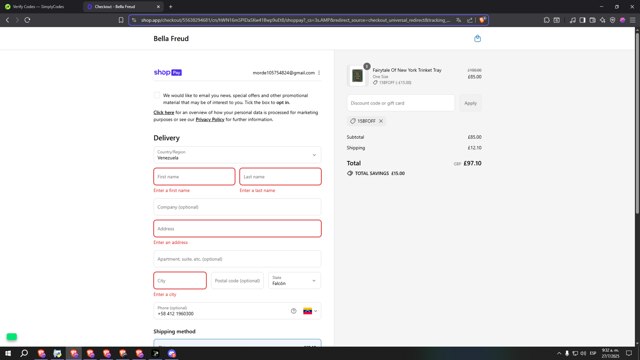
Task: Click the music note media icon in the toolbar
Action: coord(573,20)
